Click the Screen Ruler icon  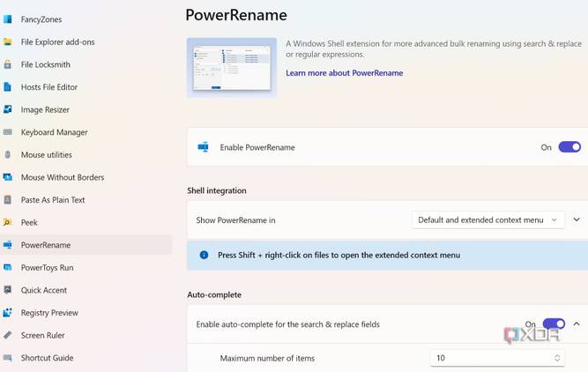click(x=8, y=335)
